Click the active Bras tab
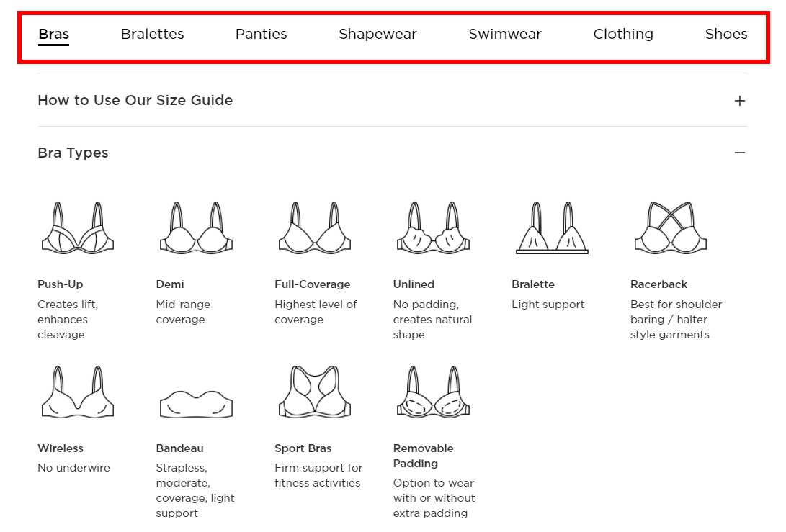This screenshot has width=786, height=532. click(53, 34)
